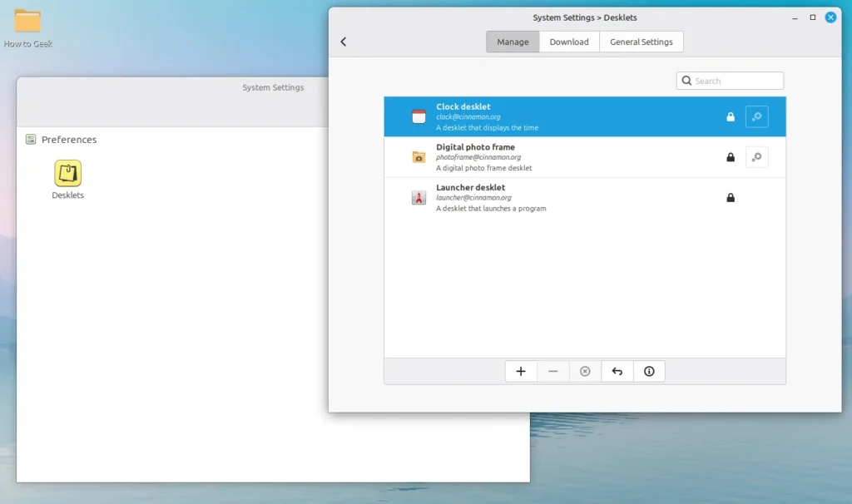
Task: Configure the Clock desklet via its gear icon
Action: (756, 116)
